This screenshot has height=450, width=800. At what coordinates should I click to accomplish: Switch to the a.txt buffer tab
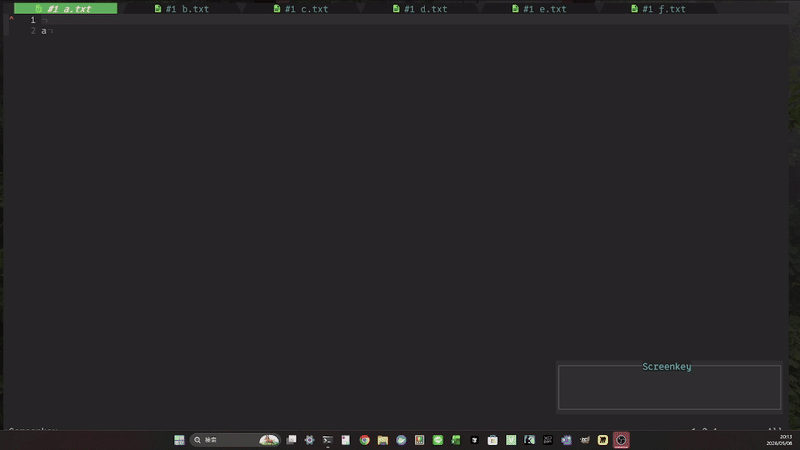[65, 9]
